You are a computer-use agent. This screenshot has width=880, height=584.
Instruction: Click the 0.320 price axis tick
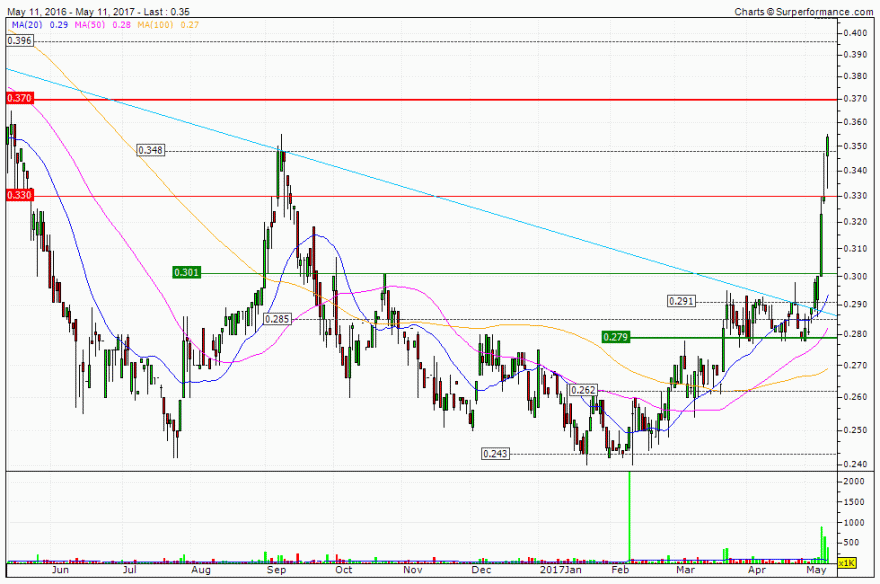[x=855, y=222]
